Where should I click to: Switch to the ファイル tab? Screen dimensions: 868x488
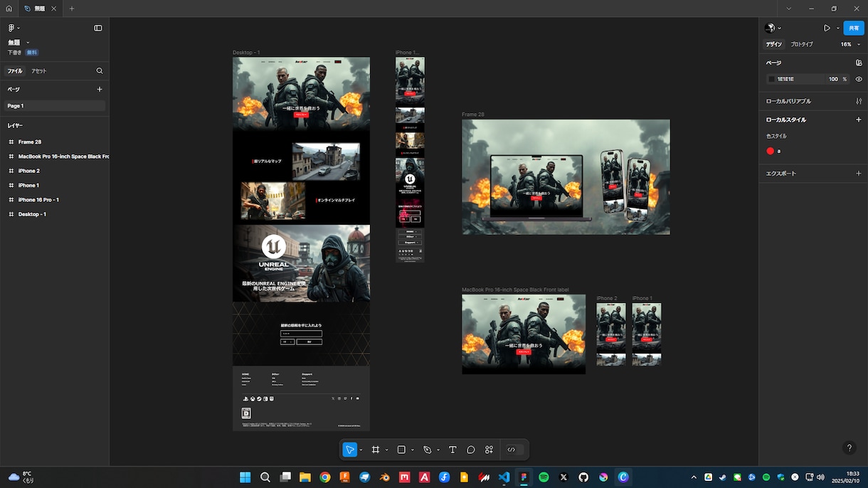point(15,71)
